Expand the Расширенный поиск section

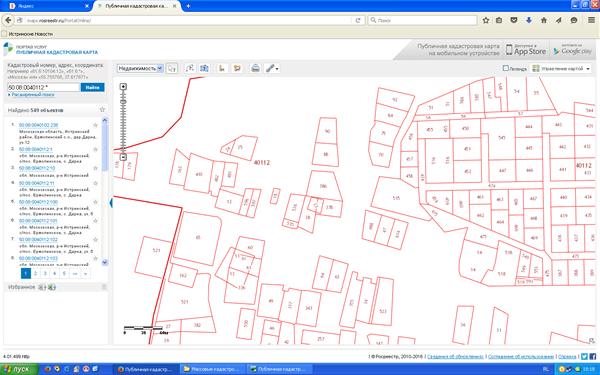(x=31, y=95)
